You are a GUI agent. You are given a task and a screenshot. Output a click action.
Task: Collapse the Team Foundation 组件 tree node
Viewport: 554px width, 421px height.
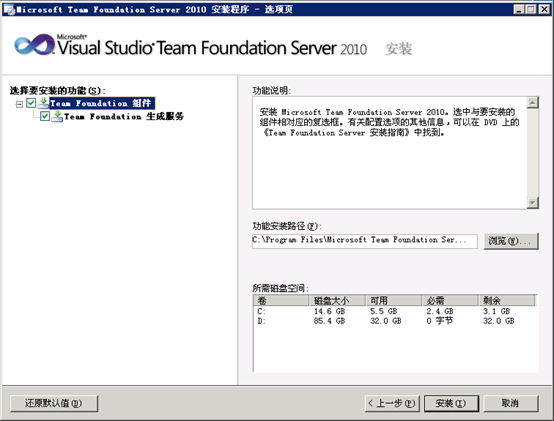click(19, 104)
